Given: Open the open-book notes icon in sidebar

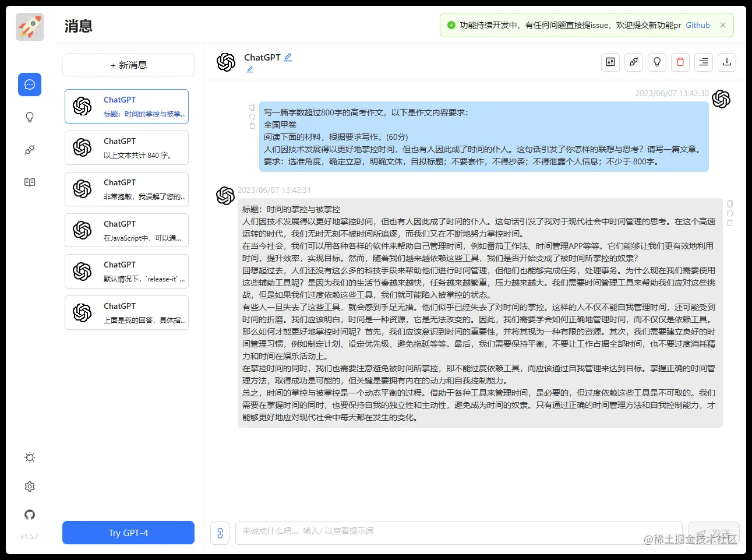Looking at the screenshot, I should coord(30,182).
